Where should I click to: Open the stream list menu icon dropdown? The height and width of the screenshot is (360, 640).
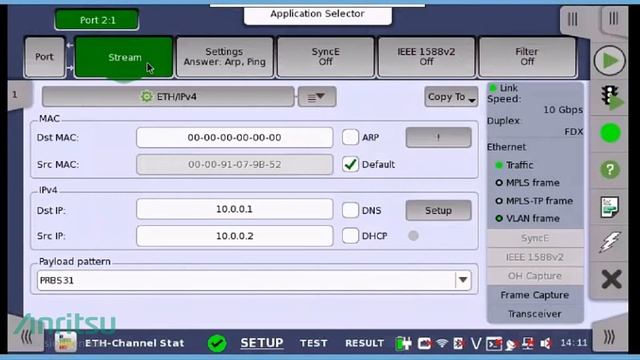click(x=317, y=97)
